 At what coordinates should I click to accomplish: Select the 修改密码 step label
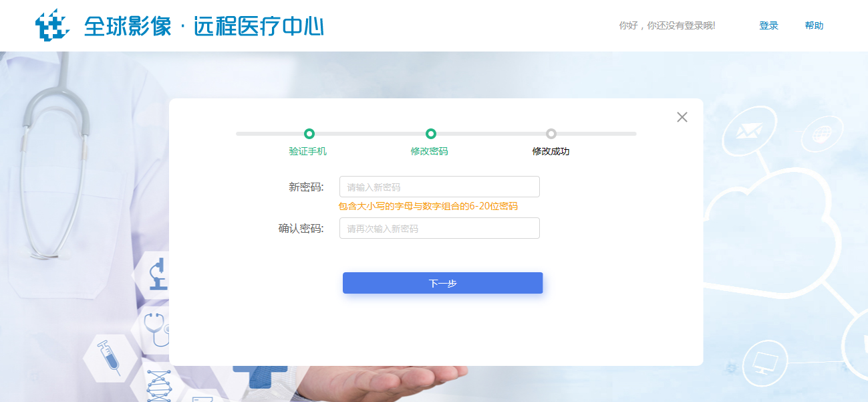(x=430, y=151)
